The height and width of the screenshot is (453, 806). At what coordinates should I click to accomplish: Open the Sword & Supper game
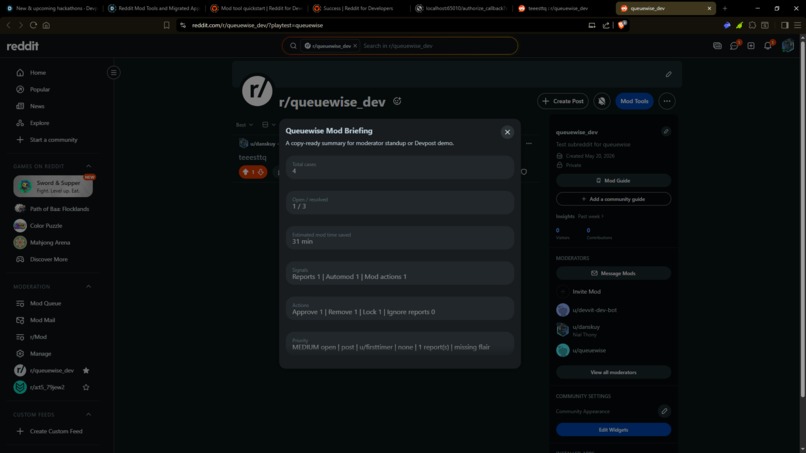pyautogui.click(x=53, y=186)
